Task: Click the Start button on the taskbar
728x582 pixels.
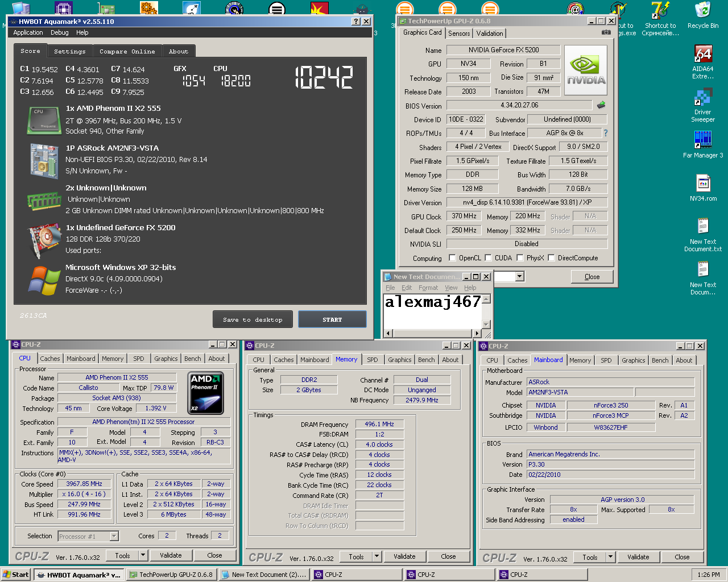Action: pos(16,575)
